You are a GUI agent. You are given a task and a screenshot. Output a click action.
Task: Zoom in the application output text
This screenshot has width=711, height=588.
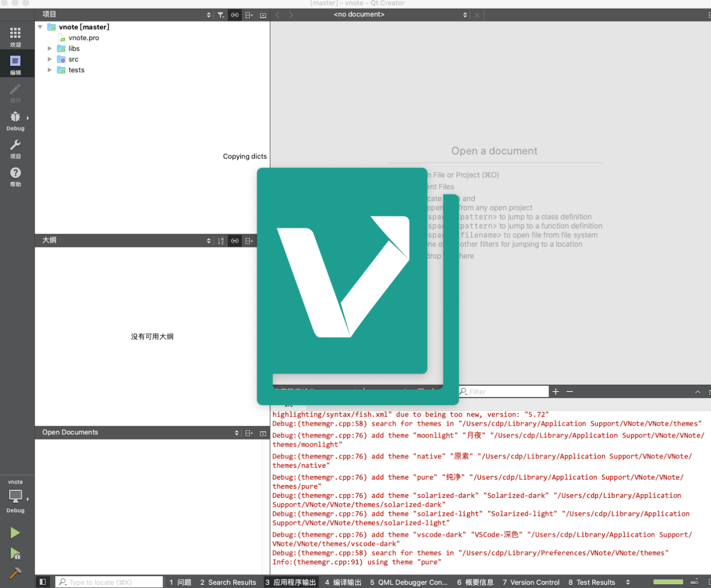coord(556,392)
